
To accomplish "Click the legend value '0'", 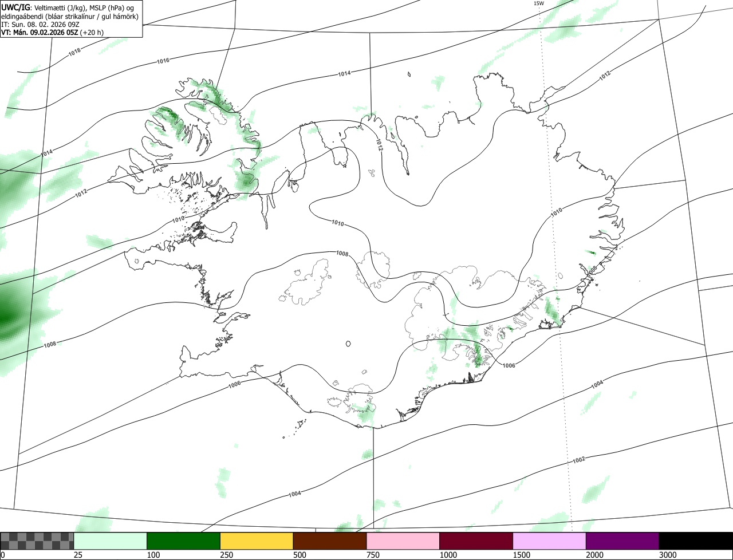I will (x=2, y=555).
